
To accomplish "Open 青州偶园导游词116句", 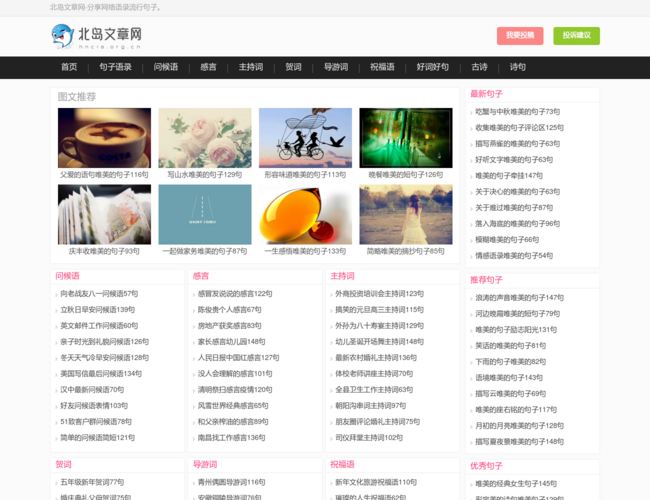I will pos(231,482).
